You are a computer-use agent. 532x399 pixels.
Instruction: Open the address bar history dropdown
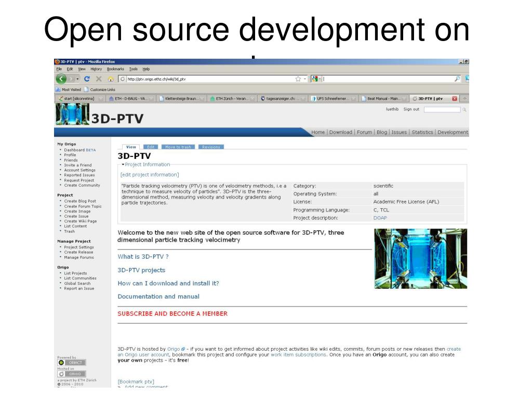pyautogui.click(x=304, y=79)
